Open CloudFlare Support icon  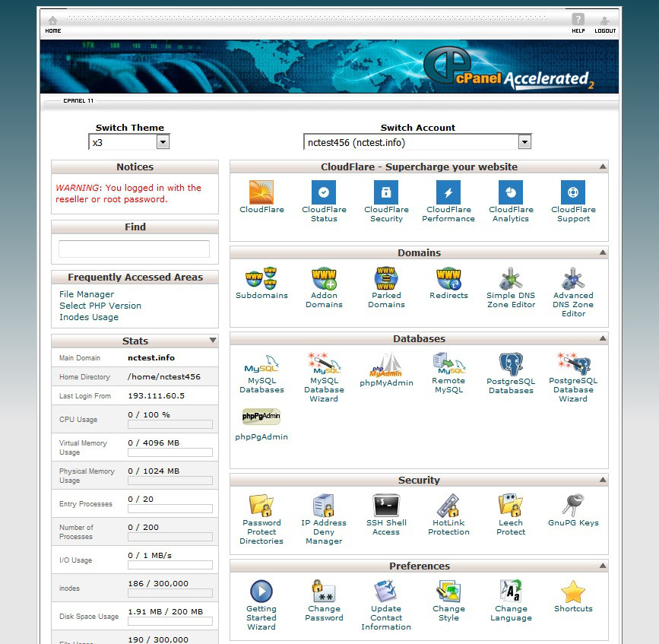(573, 192)
